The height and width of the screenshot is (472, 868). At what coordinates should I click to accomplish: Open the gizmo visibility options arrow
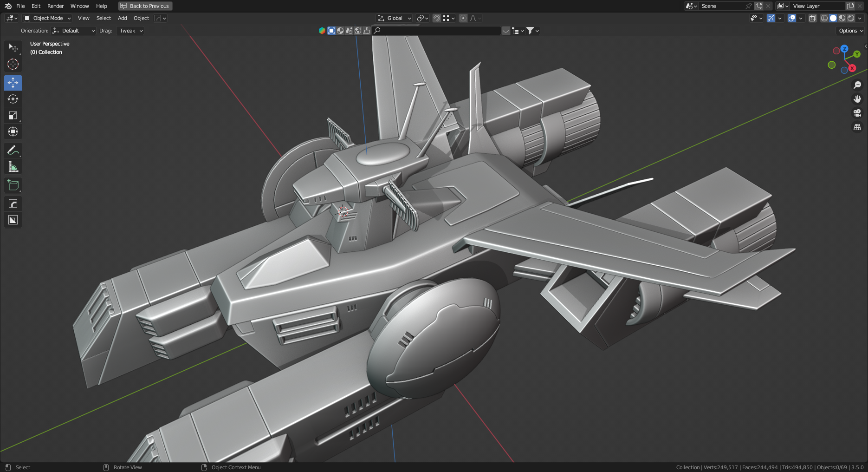pos(780,18)
